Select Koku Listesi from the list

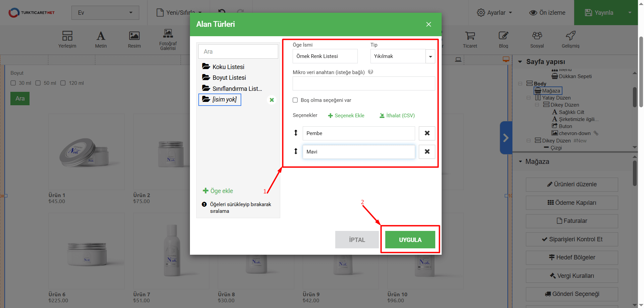[x=228, y=67]
